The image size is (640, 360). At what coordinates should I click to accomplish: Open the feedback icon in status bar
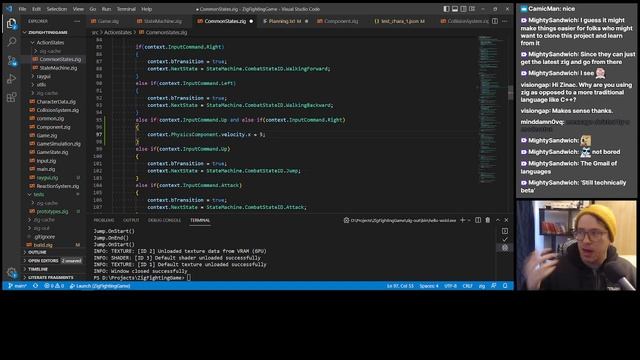coord(494,286)
